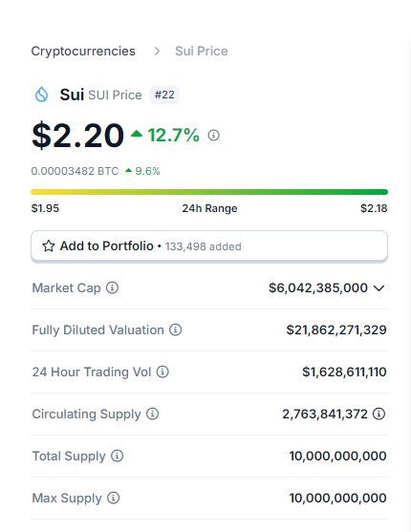Show Max Supply info icon
This screenshot has height=532, width=411.
pos(113,498)
